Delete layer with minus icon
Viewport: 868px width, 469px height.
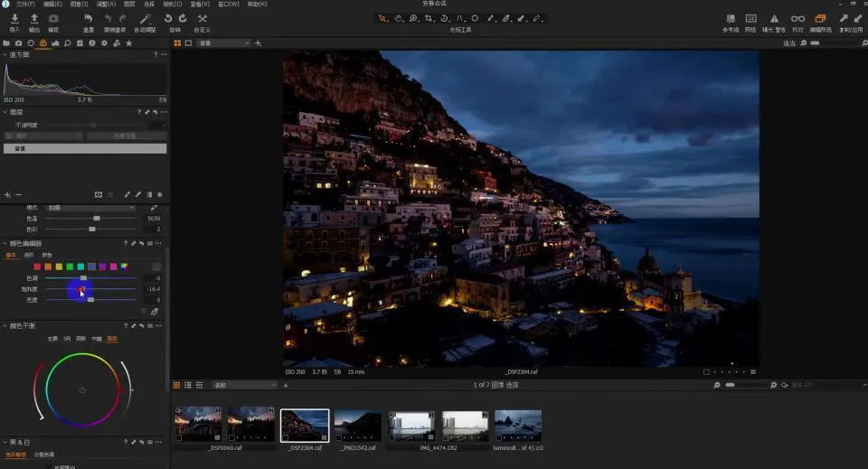pyautogui.click(x=18, y=194)
